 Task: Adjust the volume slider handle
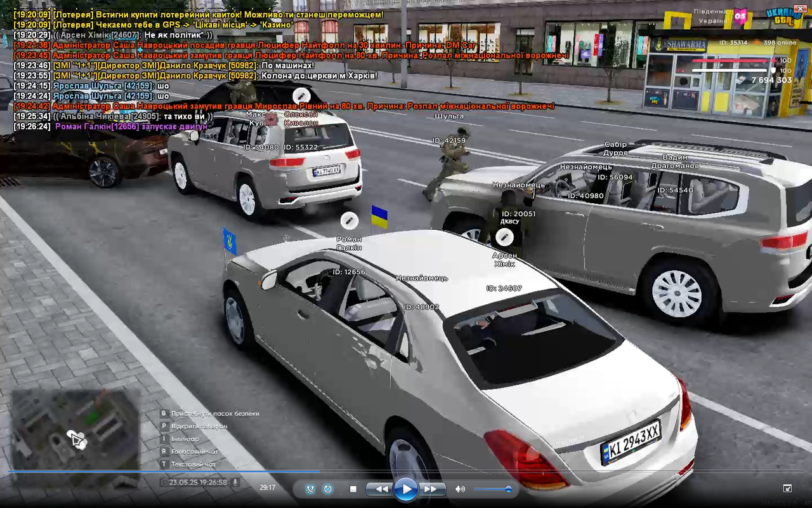(508, 489)
